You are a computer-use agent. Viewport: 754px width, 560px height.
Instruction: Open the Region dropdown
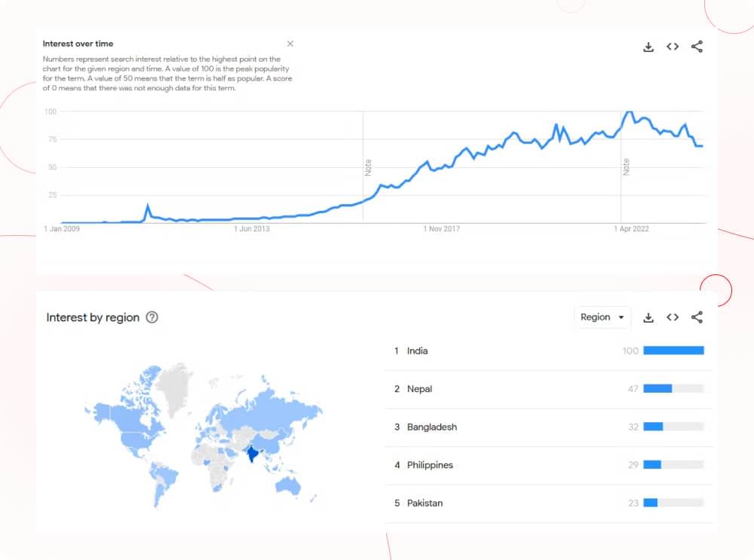602,317
